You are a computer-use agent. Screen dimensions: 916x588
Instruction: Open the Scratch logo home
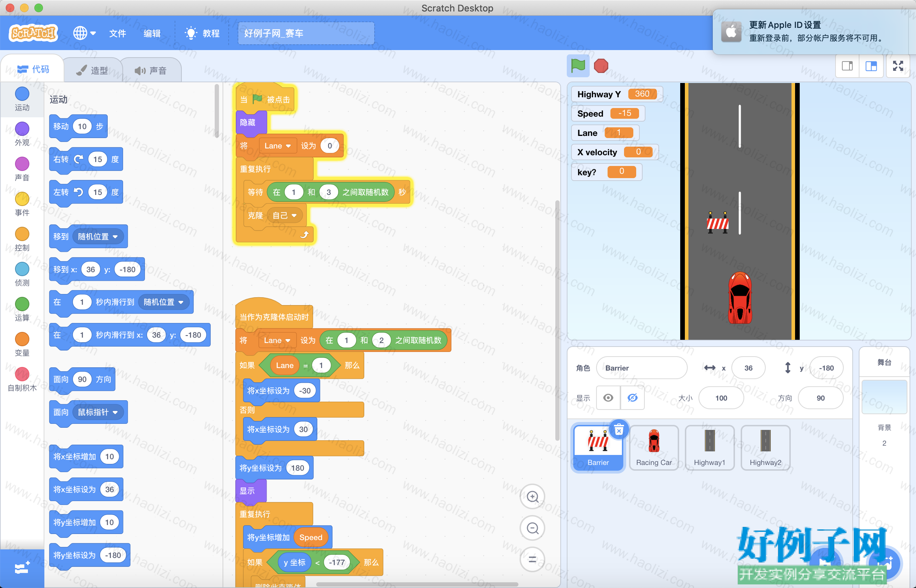tap(33, 33)
